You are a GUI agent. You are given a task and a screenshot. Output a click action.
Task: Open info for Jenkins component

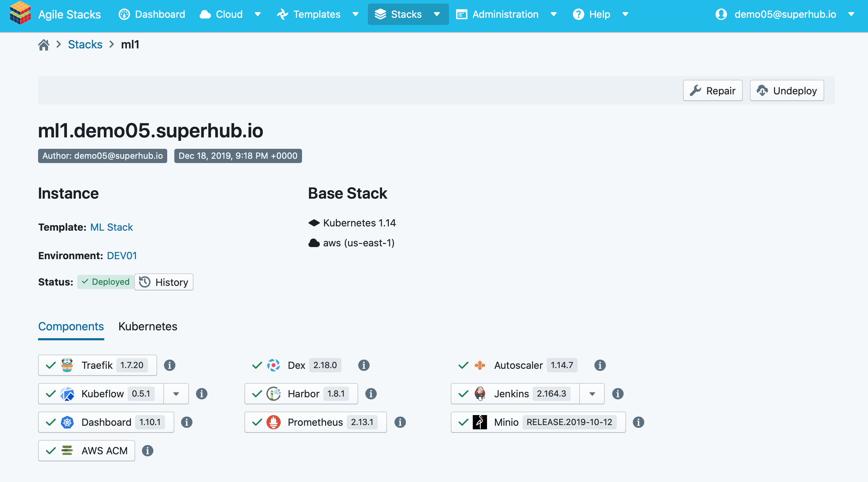point(618,394)
